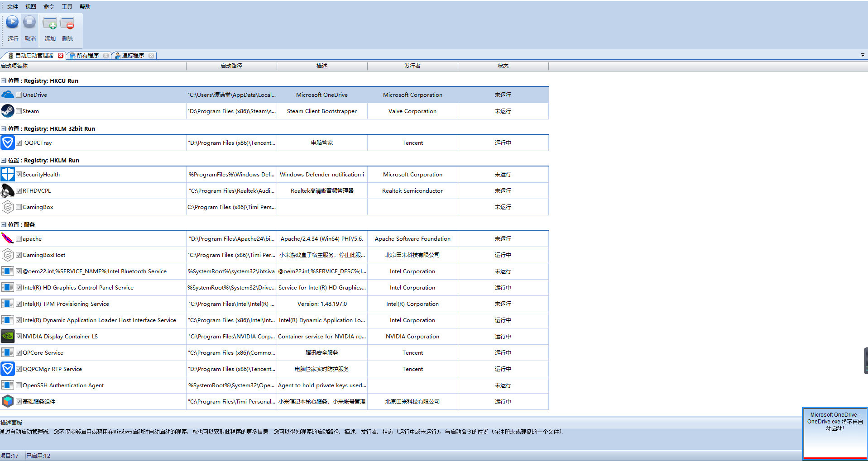Click 已启用:12 in the status bar

38,456
